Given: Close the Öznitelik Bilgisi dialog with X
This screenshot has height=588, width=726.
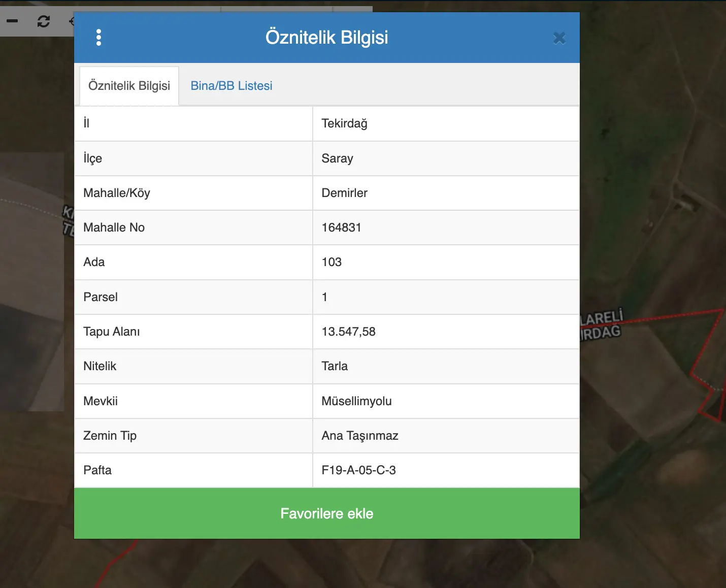Looking at the screenshot, I should tap(559, 38).
